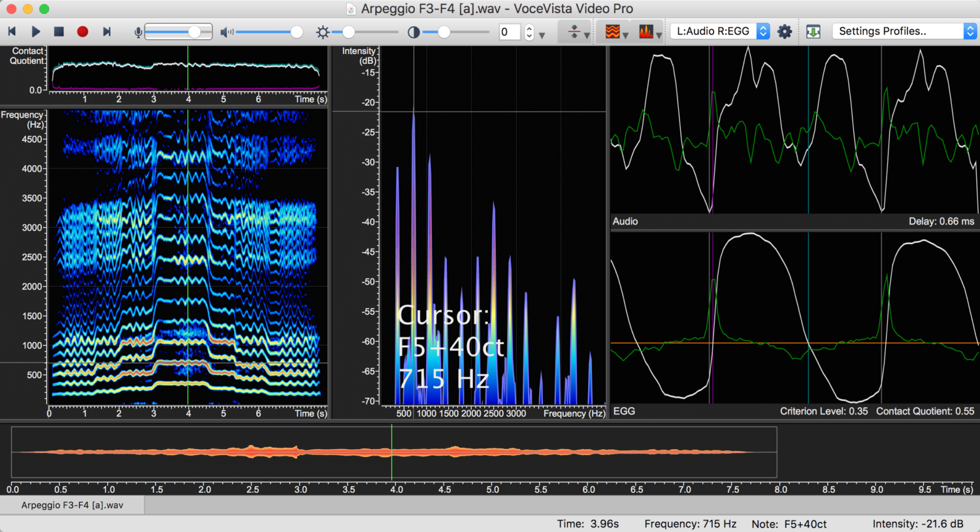Viewport: 980px width, 532px height.
Task: Select the spectrogram display icon
Action: point(613,31)
